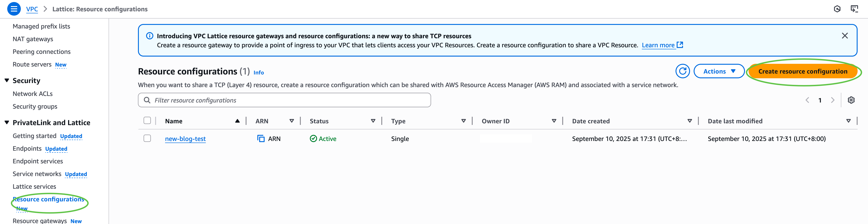The width and height of the screenshot is (868, 224).
Task: Go to previous page of results
Action: point(807,100)
